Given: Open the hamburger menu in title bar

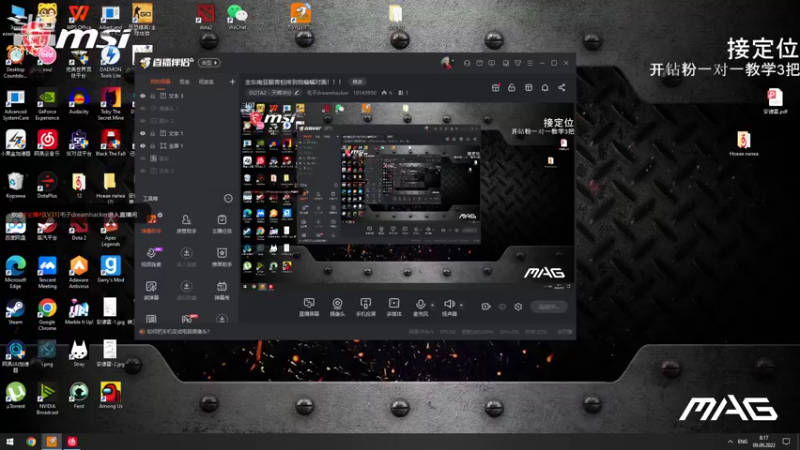Looking at the screenshot, I should pyautogui.click(x=530, y=63).
